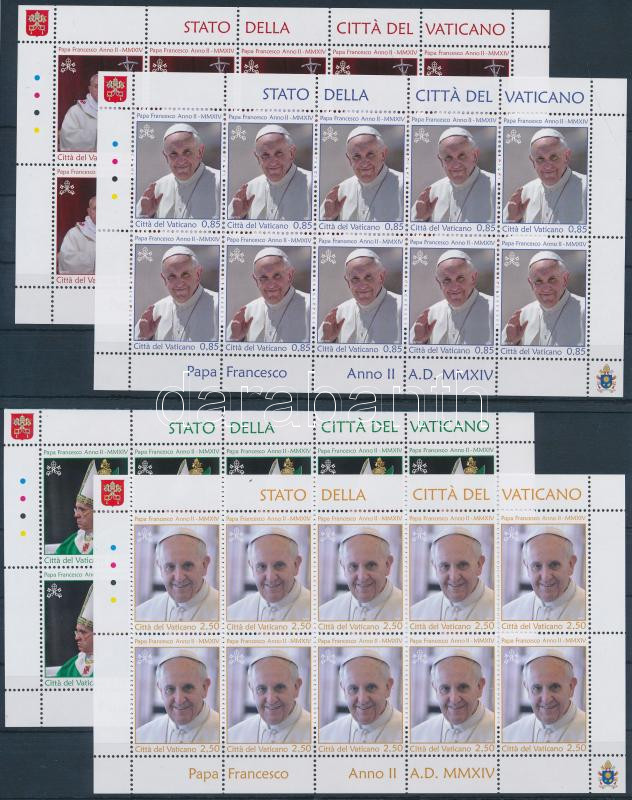Screen dimensions: 632x800
Task: Click the papal coat of arms on blue sheet
Action: point(606,378)
